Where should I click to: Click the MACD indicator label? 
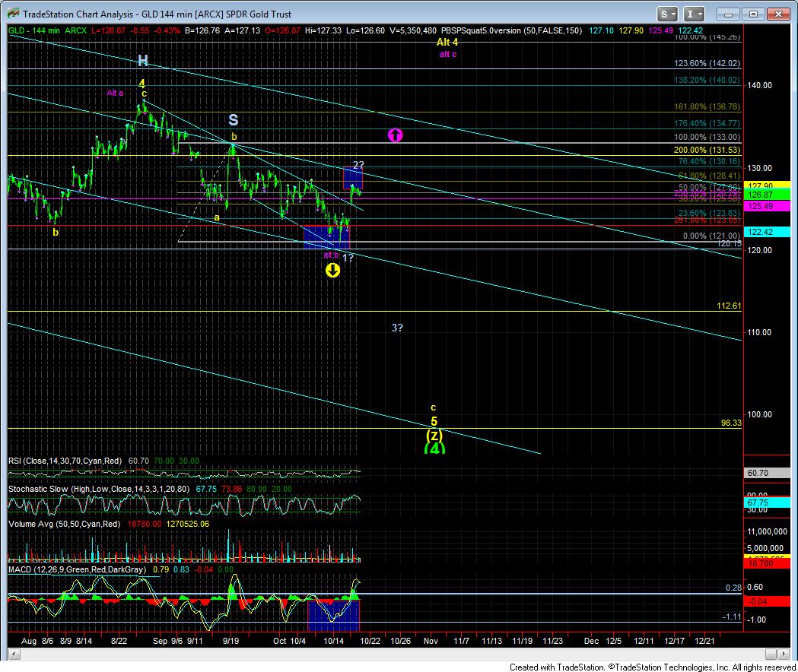pos(77,569)
